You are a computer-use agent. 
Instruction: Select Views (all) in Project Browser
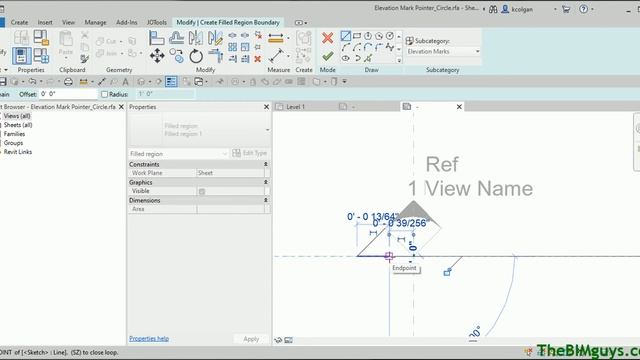click(x=17, y=116)
